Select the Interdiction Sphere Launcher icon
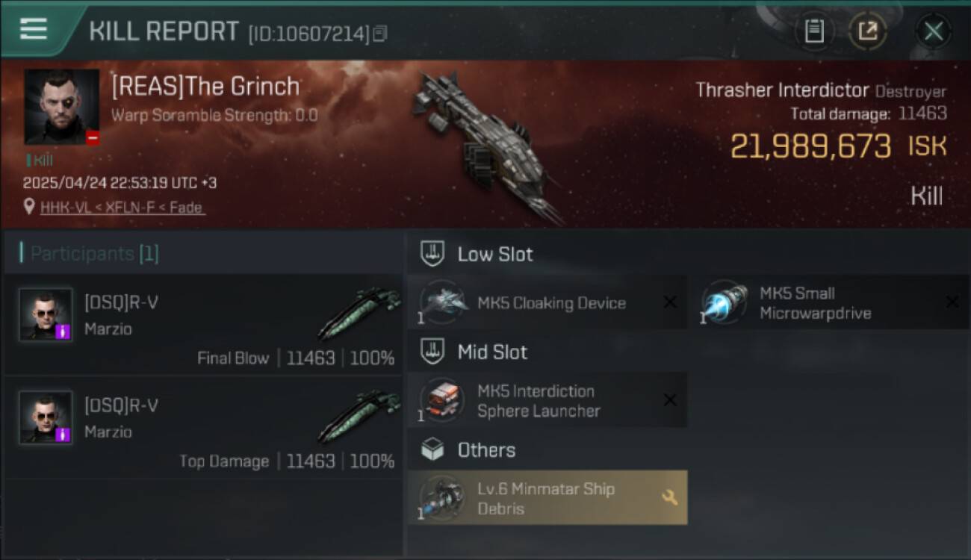 443,400
